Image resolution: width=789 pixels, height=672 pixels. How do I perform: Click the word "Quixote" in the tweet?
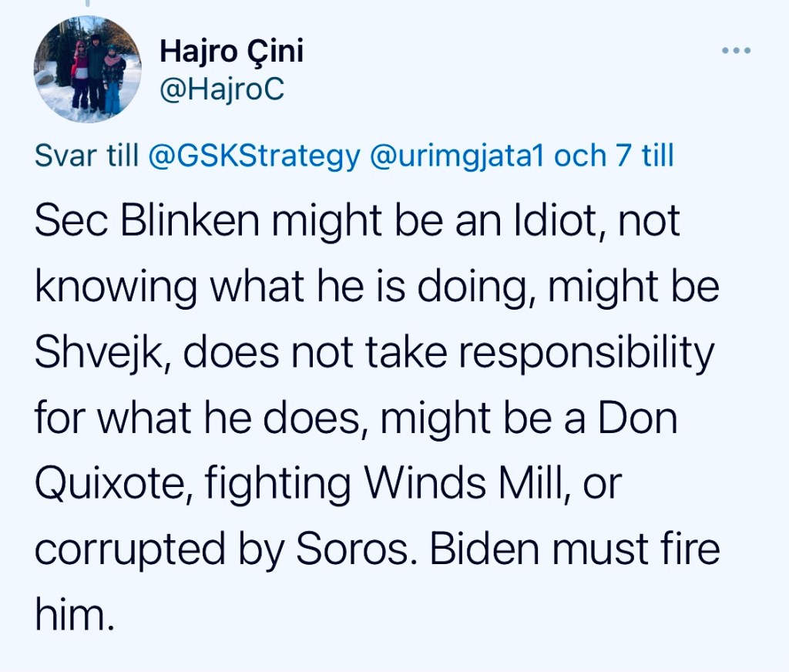[106, 486]
